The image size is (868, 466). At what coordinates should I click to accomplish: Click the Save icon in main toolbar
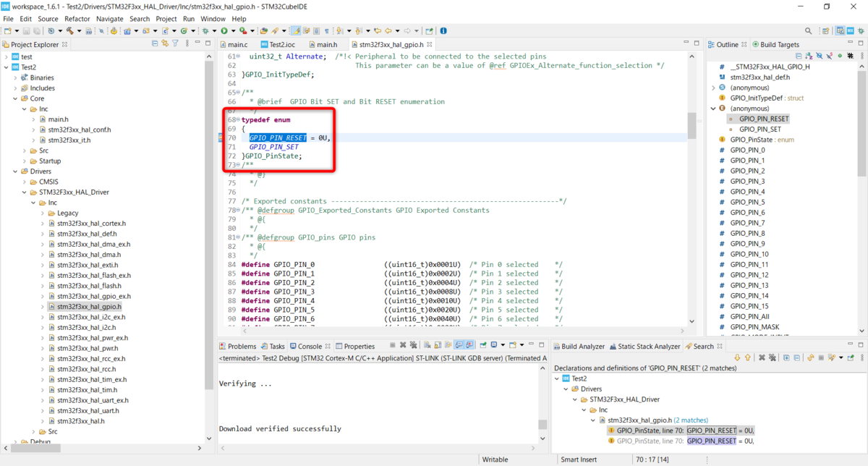point(26,31)
